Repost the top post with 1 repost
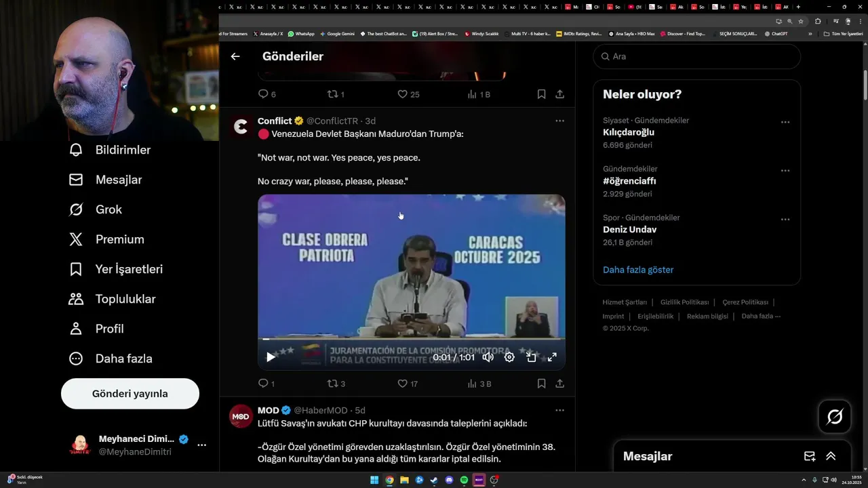868x488 pixels. click(336, 94)
